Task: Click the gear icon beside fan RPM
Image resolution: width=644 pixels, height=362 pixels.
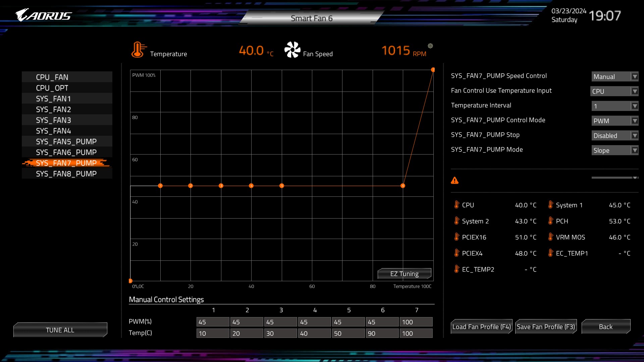Action: [430, 46]
